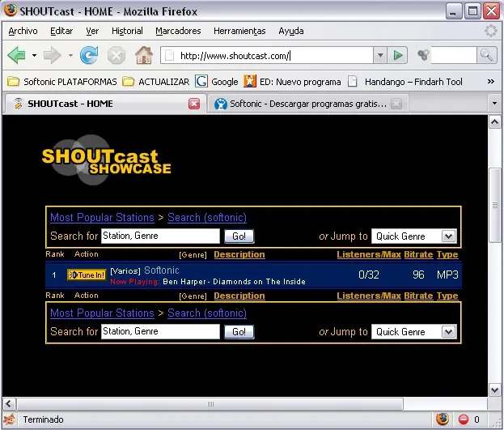Click the bottom Go! button

(239, 332)
